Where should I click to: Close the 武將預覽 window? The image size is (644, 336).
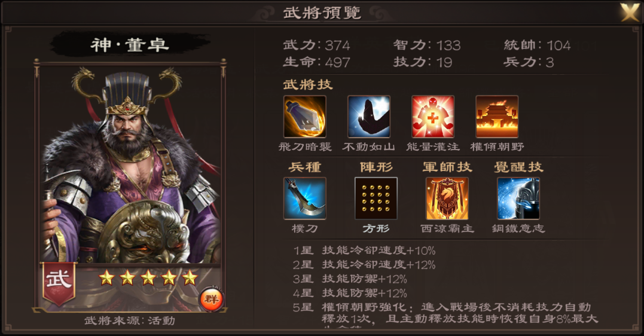630,12
